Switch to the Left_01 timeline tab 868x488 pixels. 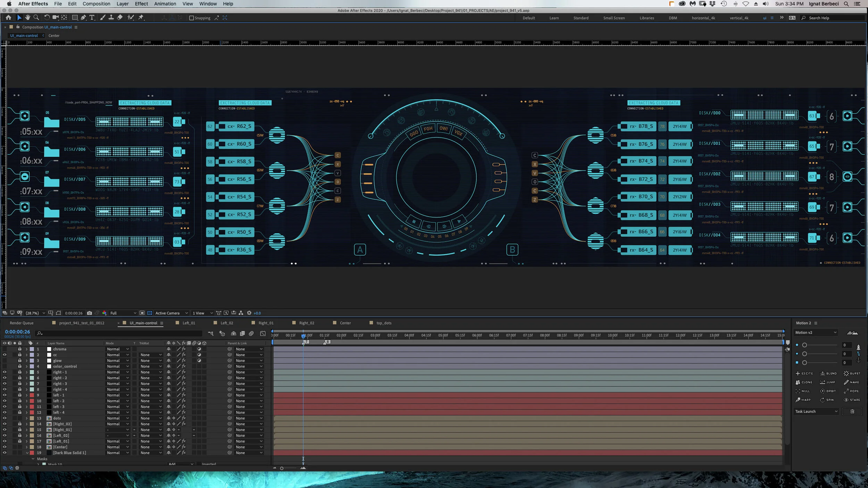(x=189, y=323)
